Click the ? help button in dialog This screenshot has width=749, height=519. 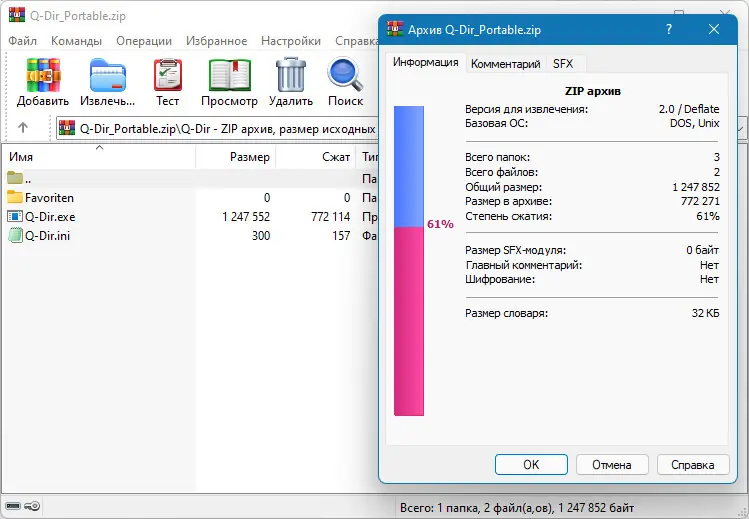click(669, 29)
